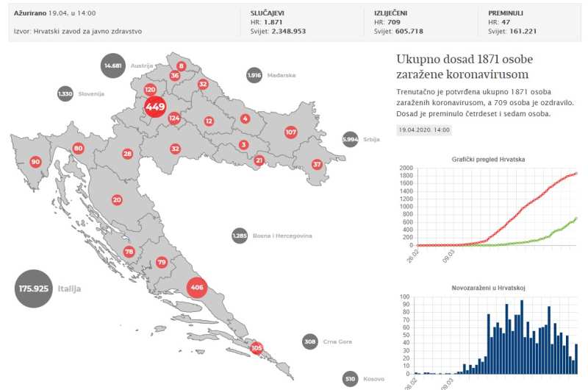Select the Slovenija 1.330 bubble

pos(65,93)
